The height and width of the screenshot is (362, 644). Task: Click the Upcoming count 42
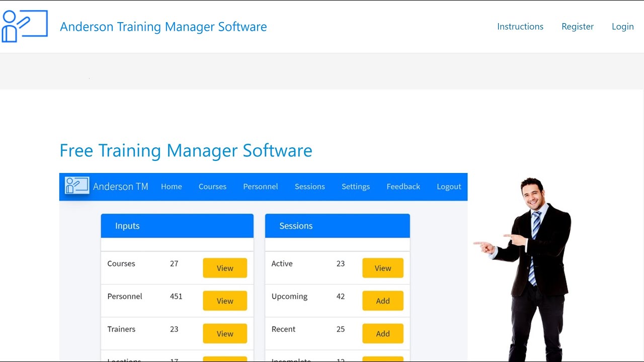coord(341,296)
